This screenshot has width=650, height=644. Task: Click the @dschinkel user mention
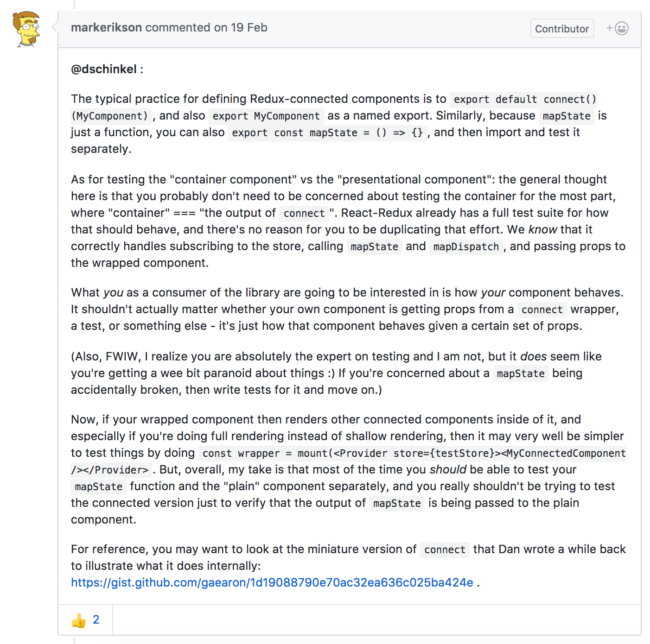[102, 69]
